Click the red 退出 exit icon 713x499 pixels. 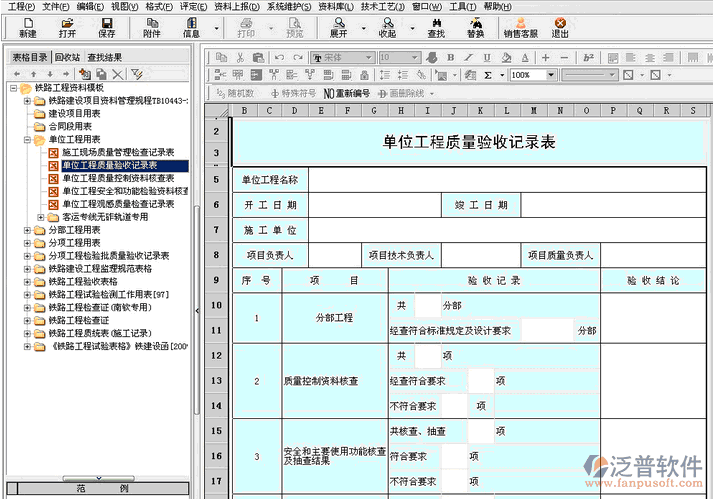[x=560, y=27]
